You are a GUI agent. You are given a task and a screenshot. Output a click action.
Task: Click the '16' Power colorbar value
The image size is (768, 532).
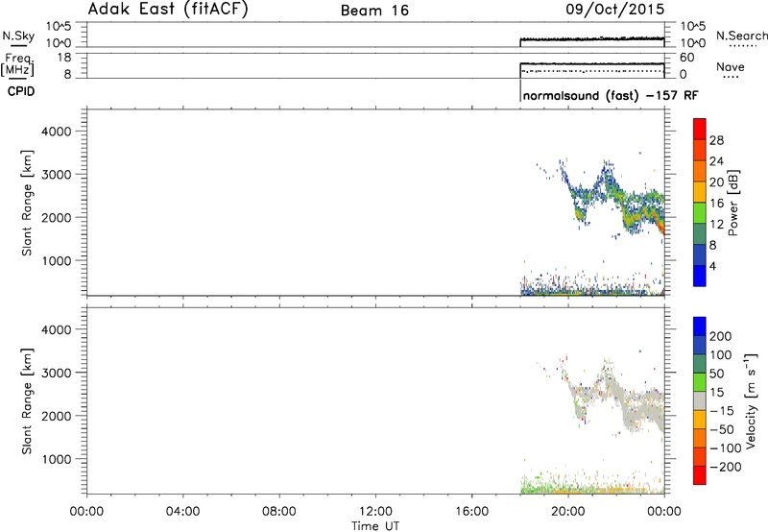[x=716, y=204]
